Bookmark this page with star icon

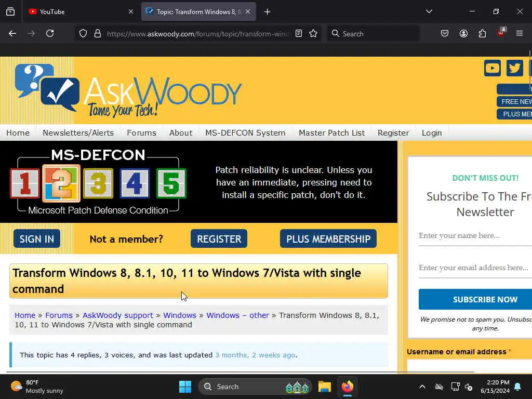[313, 33]
